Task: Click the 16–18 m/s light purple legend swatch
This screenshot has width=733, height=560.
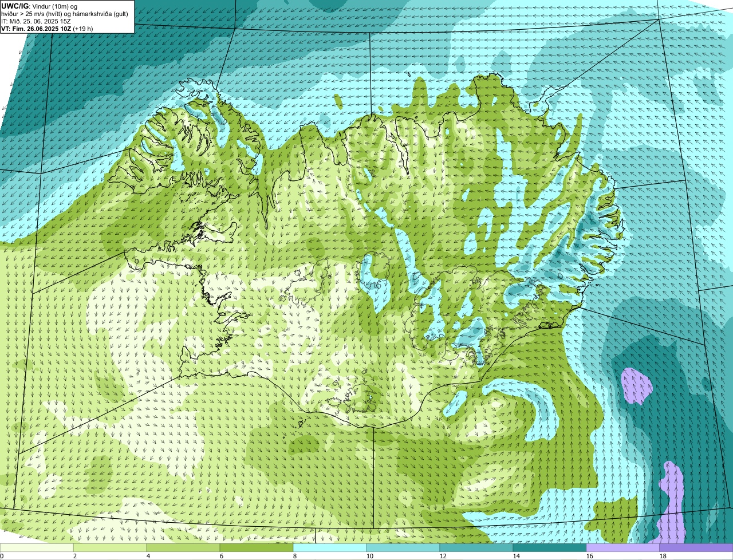Action: coord(623,548)
